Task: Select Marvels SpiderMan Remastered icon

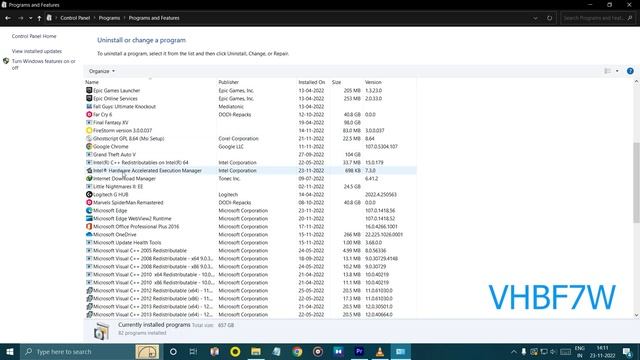Action: coord(89,202)
